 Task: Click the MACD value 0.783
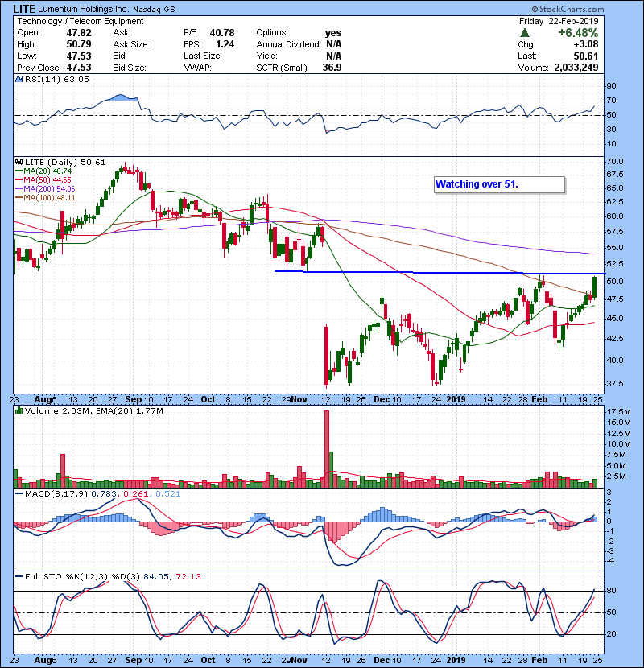[x=104, y=494]
